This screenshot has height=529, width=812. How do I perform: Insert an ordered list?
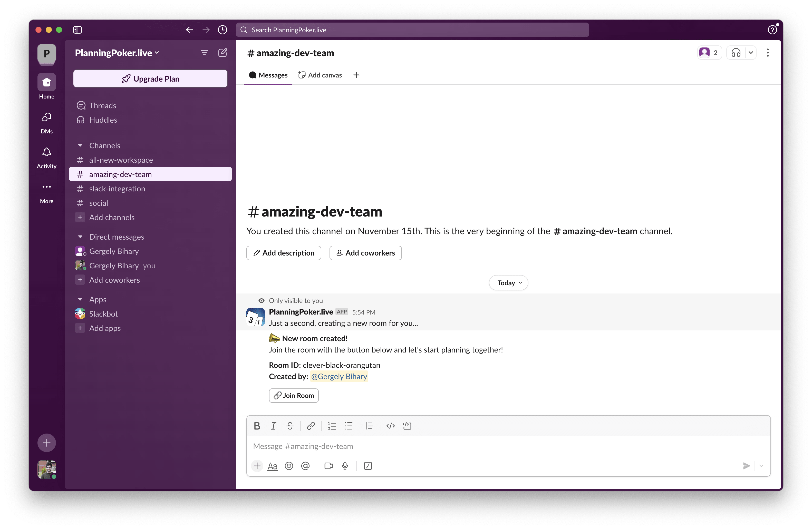pos(332,426)
